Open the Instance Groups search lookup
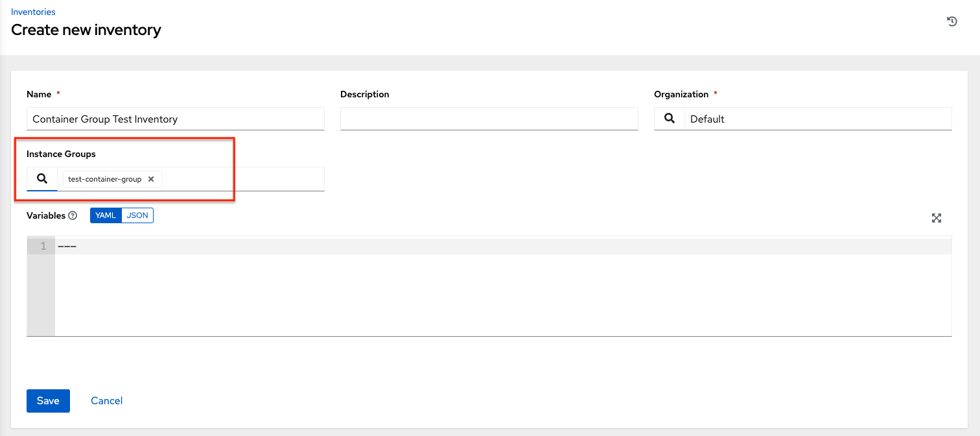Viewport: 980px width, 436px height. point(42,179)
